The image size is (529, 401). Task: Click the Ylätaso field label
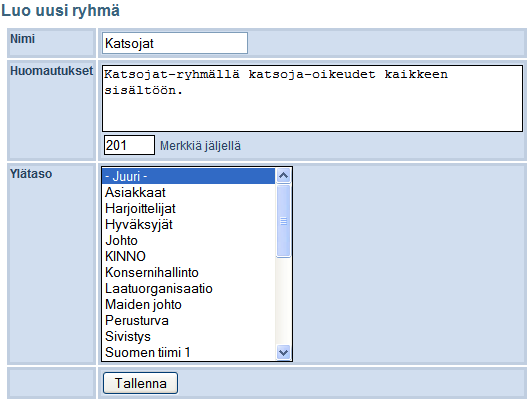pyautogui.click(x=31, y=174)
